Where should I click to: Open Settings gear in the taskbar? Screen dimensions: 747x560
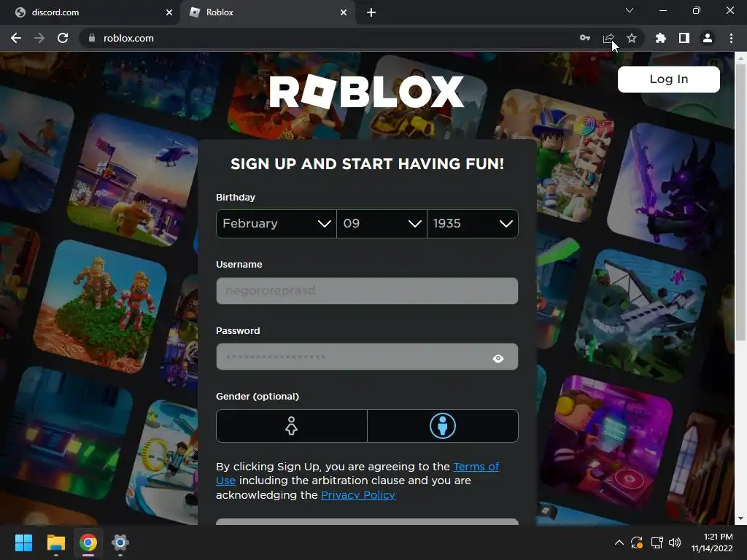point(120,542)
